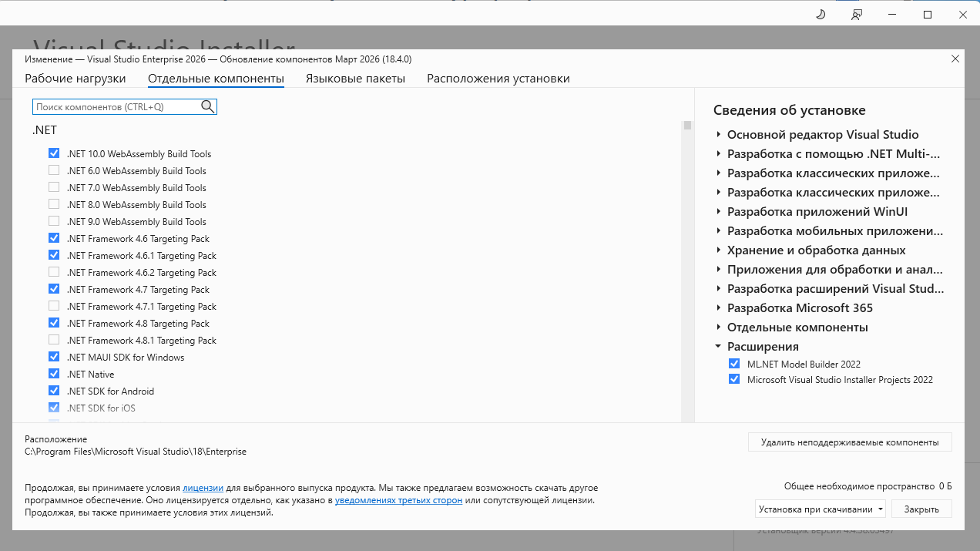Screen dimensions: 980x551
Task: Uncheck .NET Framework 4.6 Targeting Pack
Action: (x=54, y=238)
